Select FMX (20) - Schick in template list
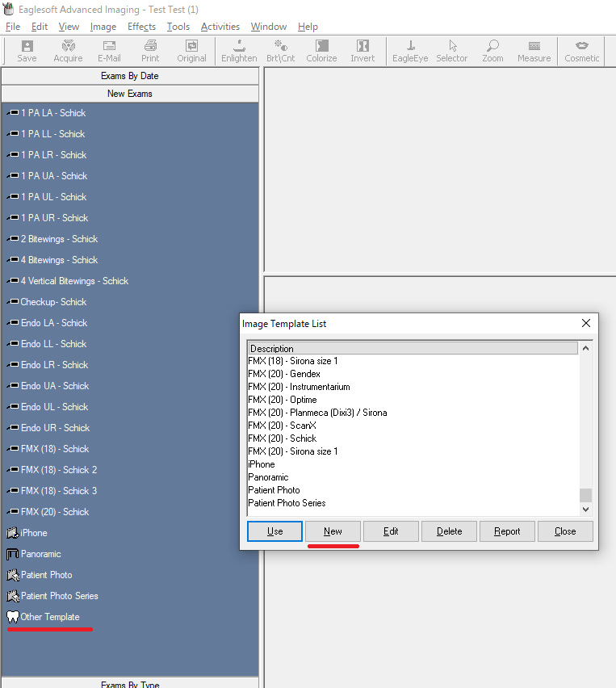Viewport: 616px width, 688px height. (282, 438)
